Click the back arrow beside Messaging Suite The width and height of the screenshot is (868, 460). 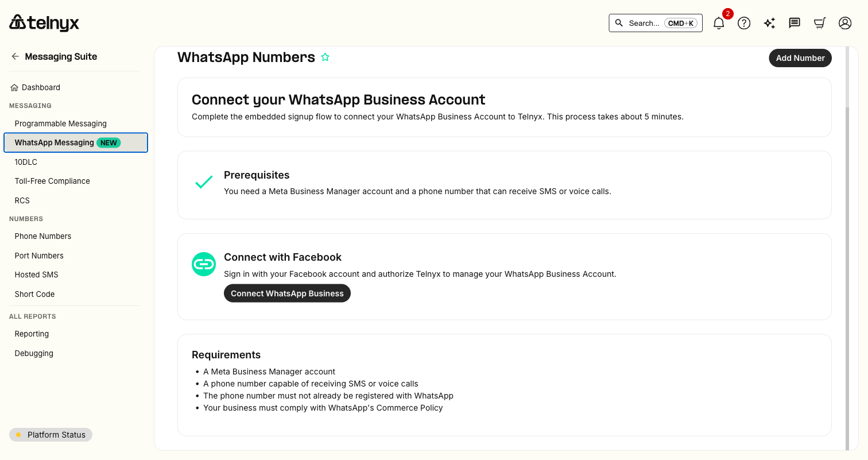(15, 56)
